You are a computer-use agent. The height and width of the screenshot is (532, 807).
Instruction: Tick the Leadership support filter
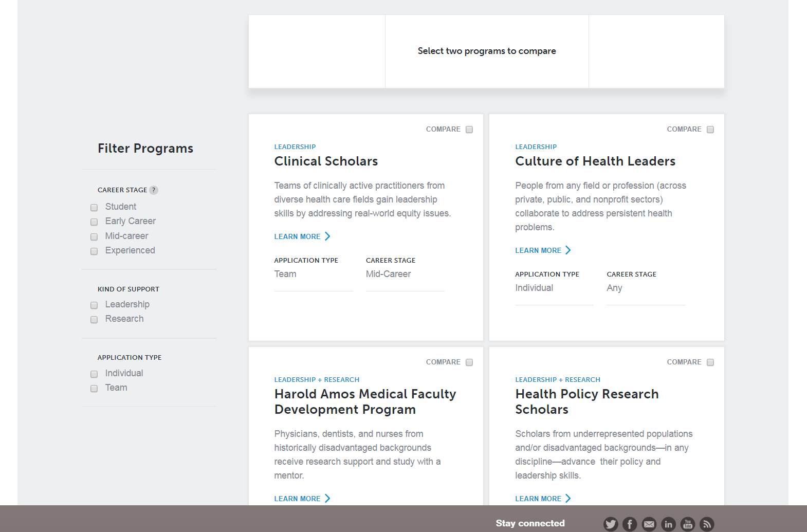click(x=94, y=305)
